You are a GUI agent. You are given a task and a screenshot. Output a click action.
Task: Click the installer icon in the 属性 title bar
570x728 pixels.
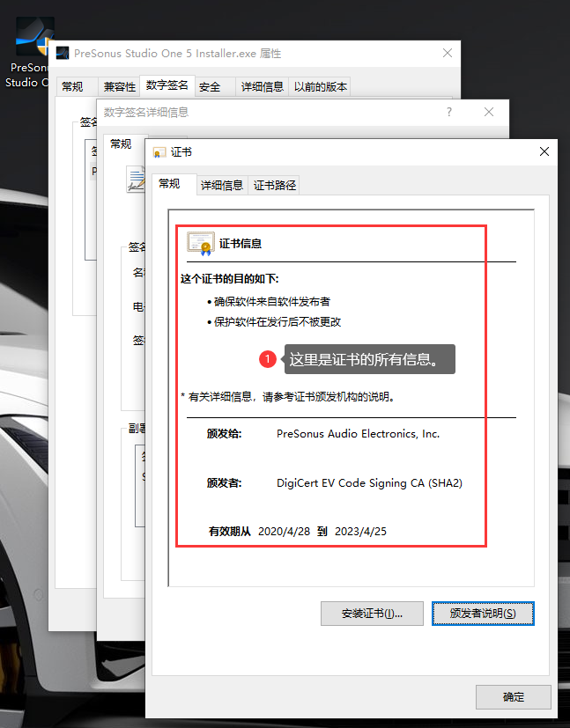[x=63, y=54]
